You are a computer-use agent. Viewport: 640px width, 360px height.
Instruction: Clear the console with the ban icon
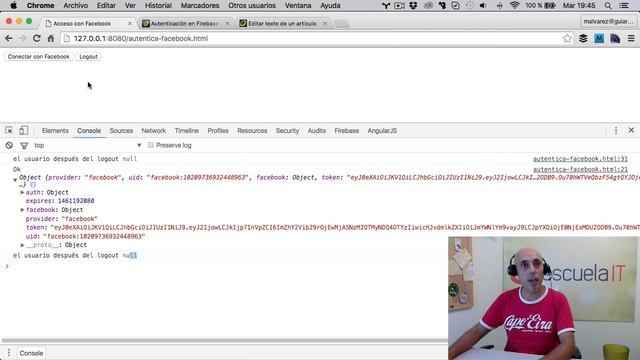tap(9, 145)
